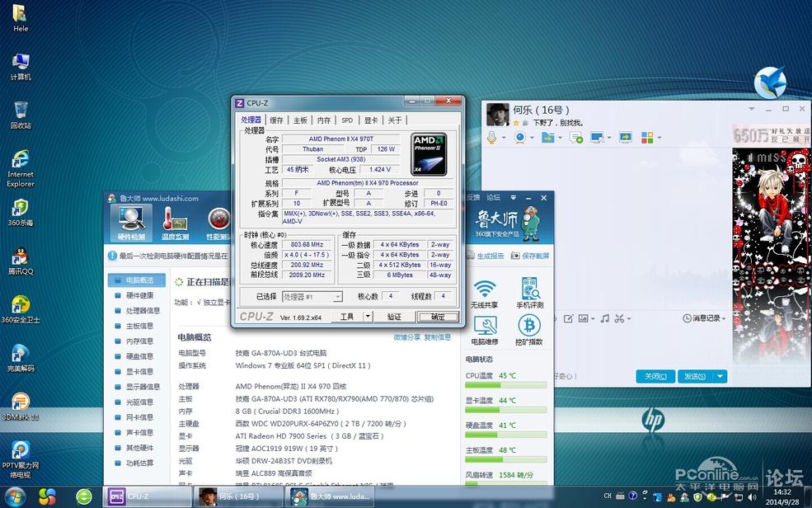
Task: Open the 回收站 recycle bin icon
Action: (x=21, y=115)
